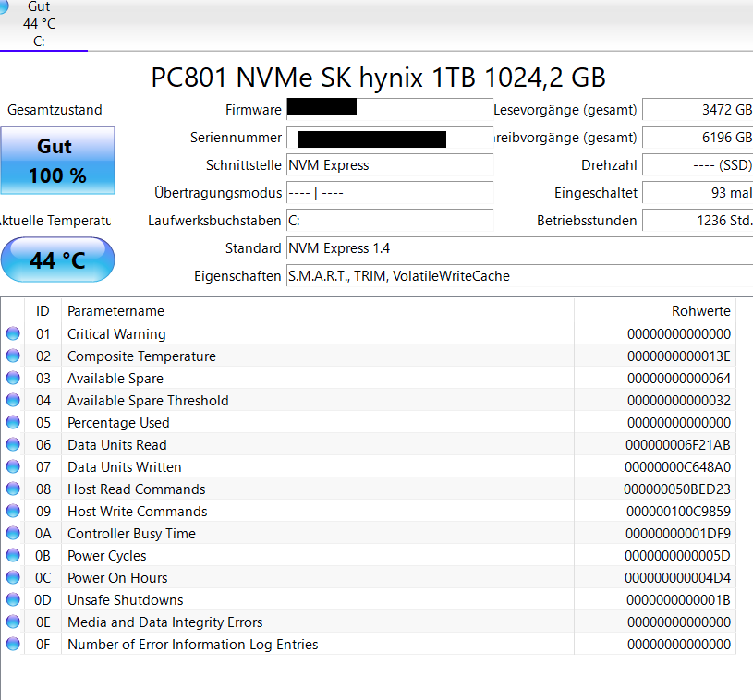This screenshot has height=700, width=753.
Task: Click the status icon for Power Cycles
Action: click(x=13, y=555)
